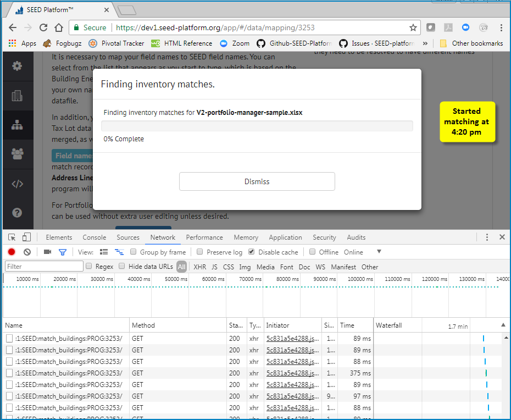Activate the DevTools inspect element picker
The image size is (511, 420).
[x=12, y=237]
